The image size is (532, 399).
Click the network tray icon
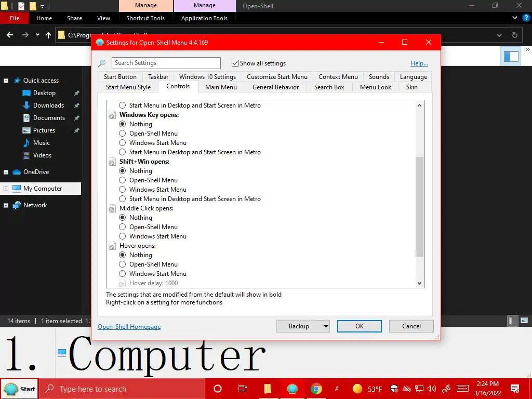tap(419, 389)
